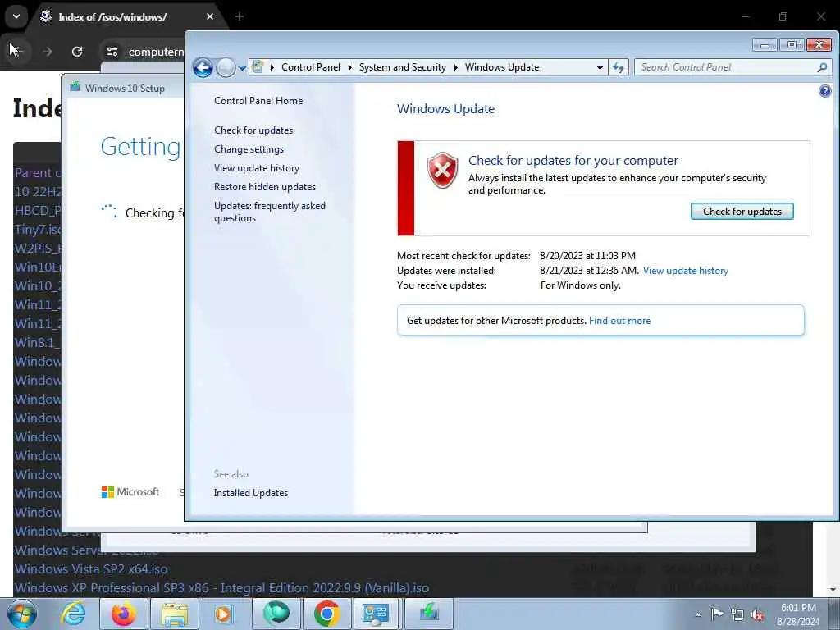Click the browser page scroll down arrow
Screen dimensions: 840x630
point(833,589)
